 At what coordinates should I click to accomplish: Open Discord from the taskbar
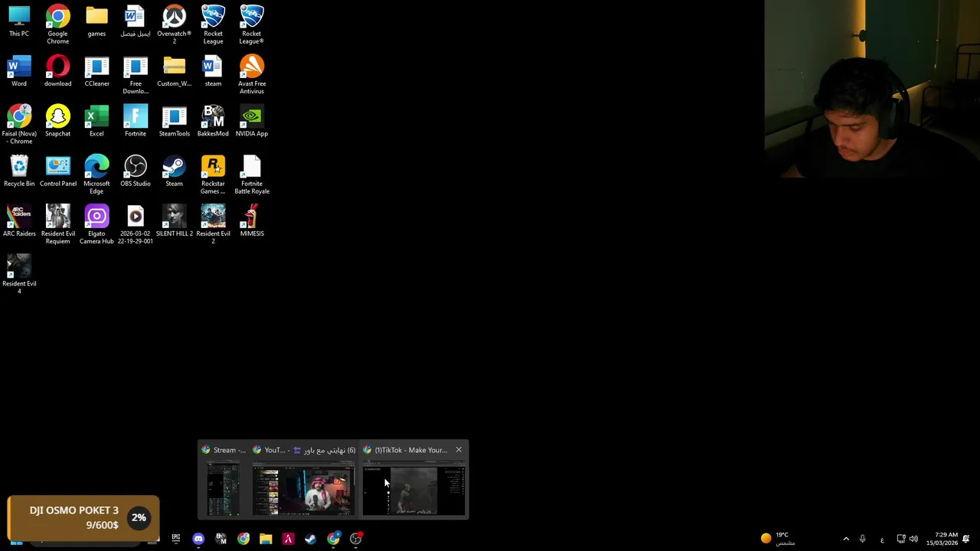(x=198, y=539)
